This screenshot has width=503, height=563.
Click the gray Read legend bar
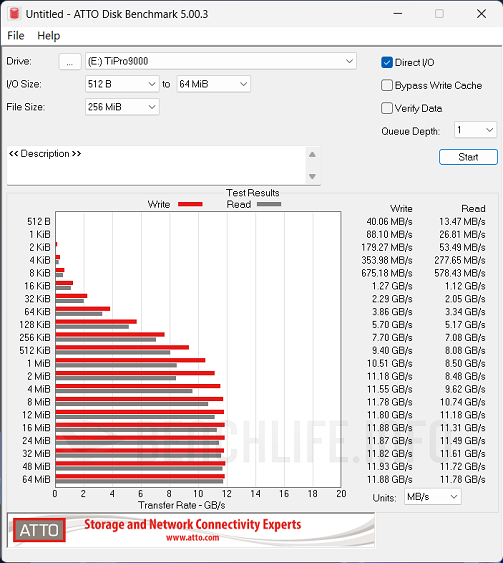[x=269, y=204]
